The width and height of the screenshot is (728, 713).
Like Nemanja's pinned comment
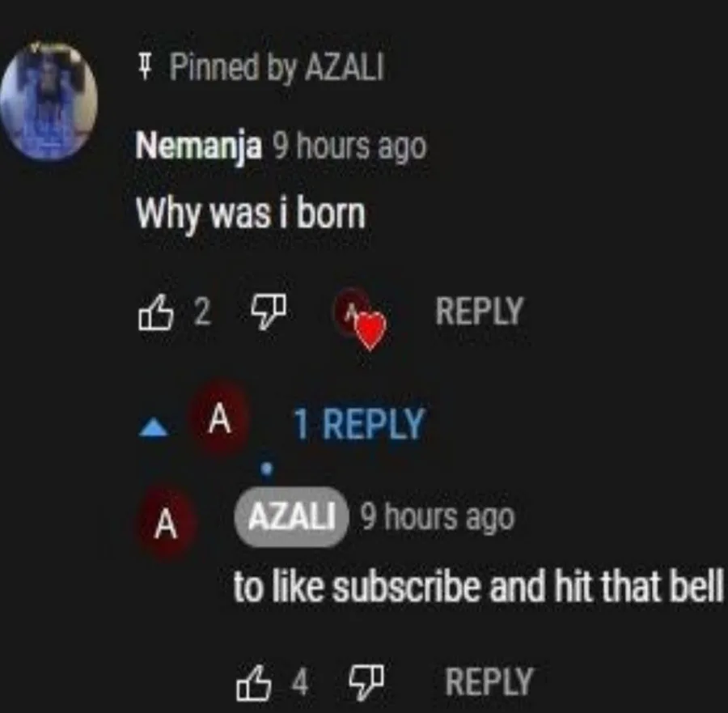(x=156, y=313)
